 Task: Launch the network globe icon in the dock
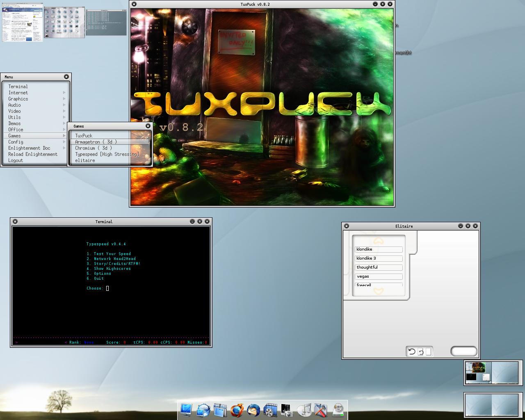[x=203, y=409]
